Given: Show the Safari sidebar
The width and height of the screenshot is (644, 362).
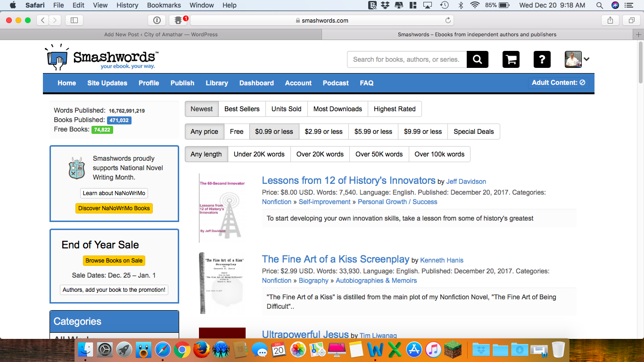Looking at the screenshot, I should click(74, 20).
